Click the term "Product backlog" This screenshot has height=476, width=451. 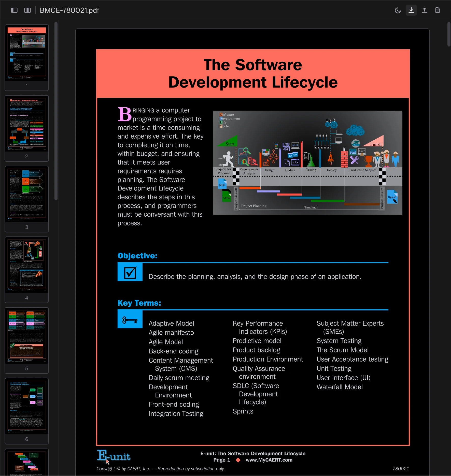tap(256, 350)
